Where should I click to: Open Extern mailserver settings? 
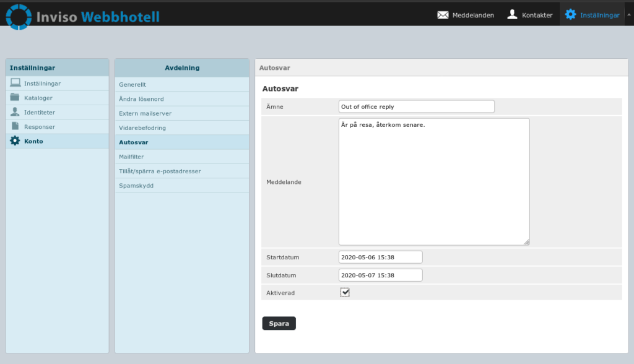coord(145,113)
